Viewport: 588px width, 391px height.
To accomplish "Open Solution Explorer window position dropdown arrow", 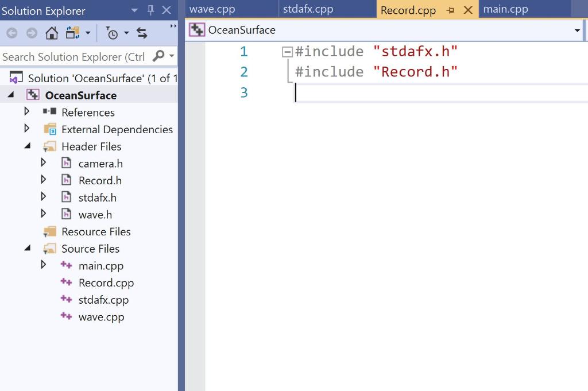I will 134,10.
